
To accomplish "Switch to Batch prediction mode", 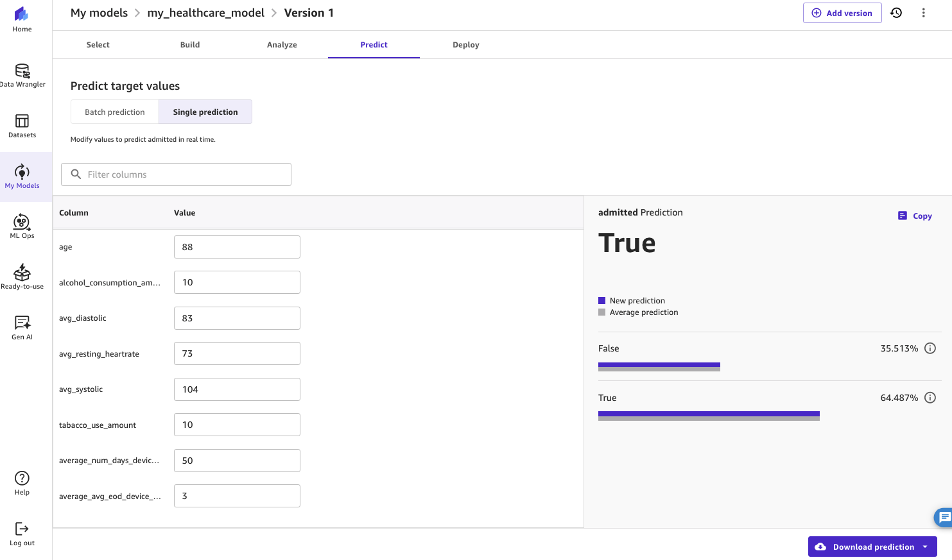I will coord(114,111).
